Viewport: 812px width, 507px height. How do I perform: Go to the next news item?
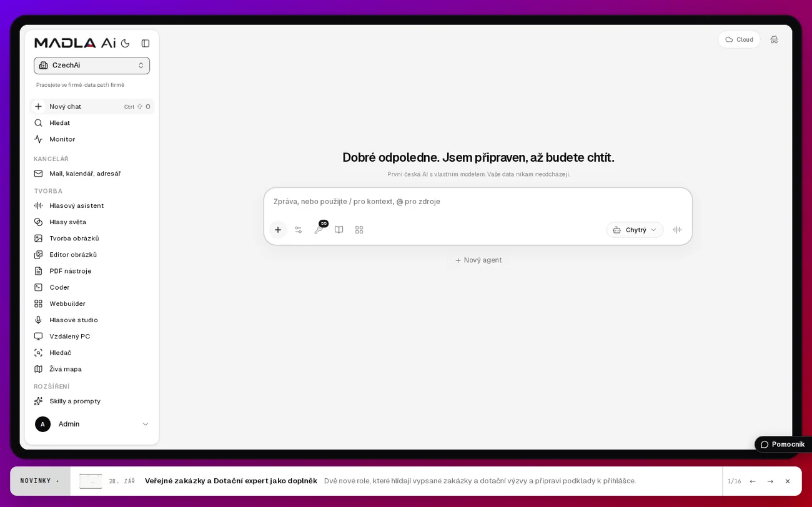coord(770,481)
